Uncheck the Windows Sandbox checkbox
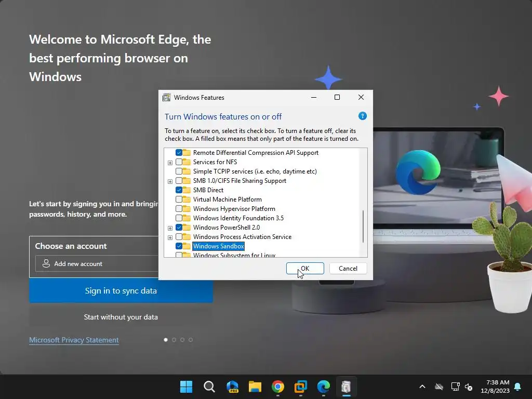532x399 pixels. 179,246
